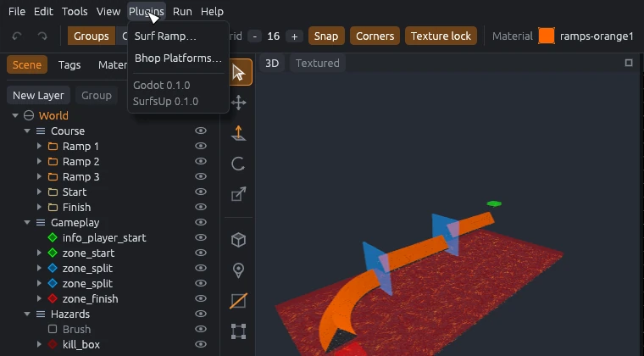Hide the Ramp 3 group

[x=201, y=176]
